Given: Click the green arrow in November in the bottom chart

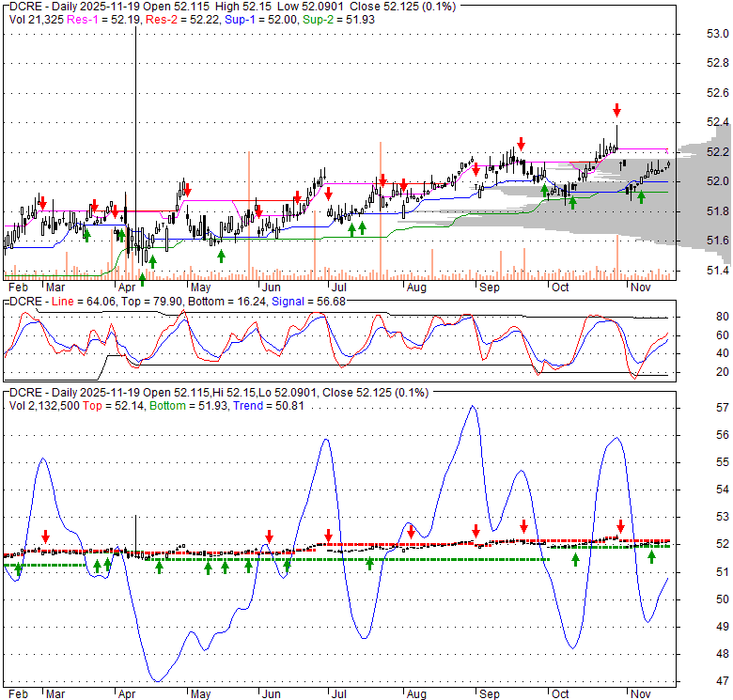Looking at the screenshot, I should coord(651,557).
